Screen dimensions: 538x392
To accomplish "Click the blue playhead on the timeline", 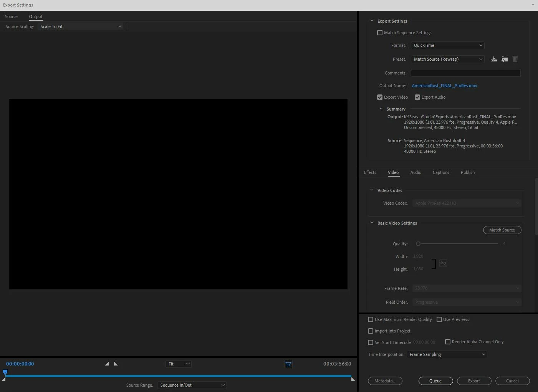I will click(x=5, y=372).
